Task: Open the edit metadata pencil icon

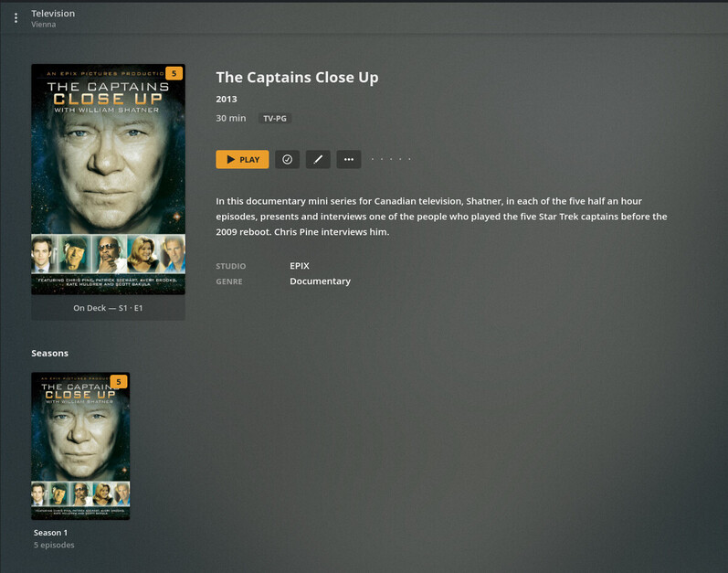Action: [x=318, y=159]
